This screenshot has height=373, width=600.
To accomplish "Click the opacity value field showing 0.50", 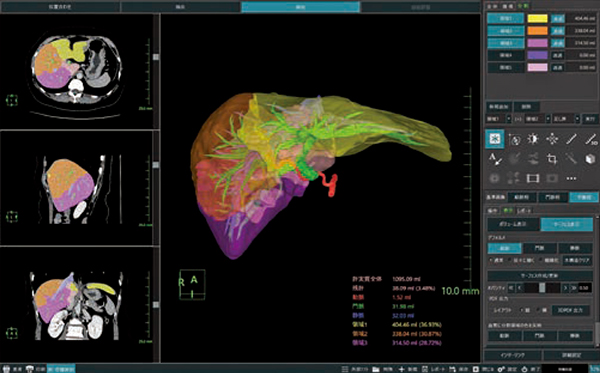I will pyautogui.click(x=584, y=288).
